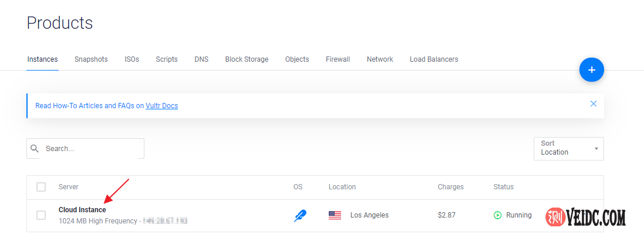Click the green Running status icon
644x244 pixels.
pos(498,215)
